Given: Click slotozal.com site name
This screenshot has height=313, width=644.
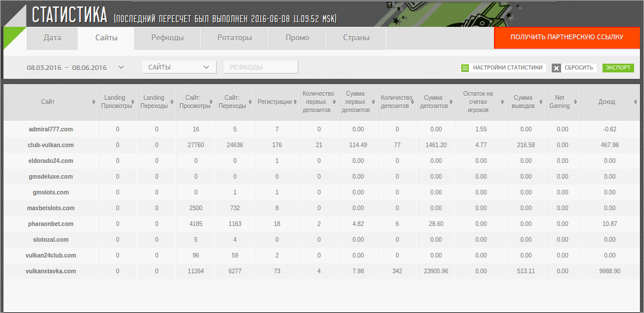Looking at the screenshot, I should (x=51, y=239).
